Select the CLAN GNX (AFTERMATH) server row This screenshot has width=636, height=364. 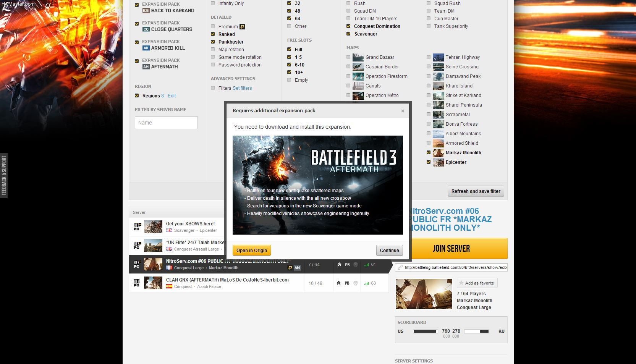click(x=259, y=283)
